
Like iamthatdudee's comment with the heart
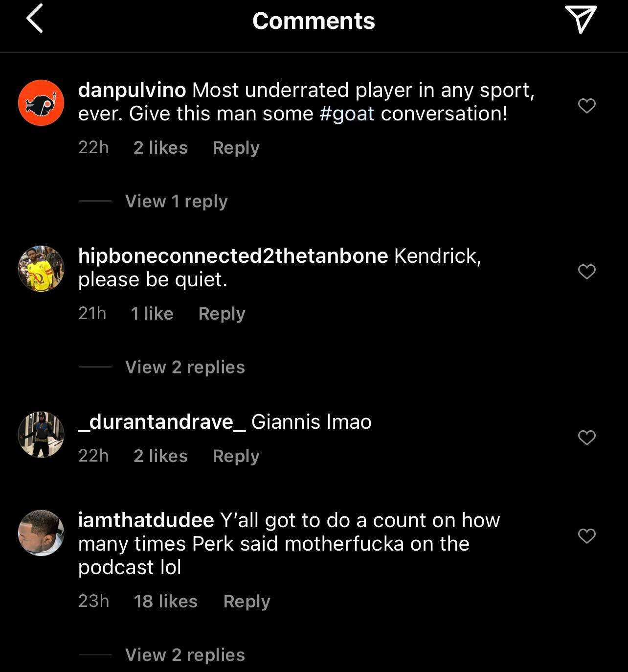pos(587,535)
